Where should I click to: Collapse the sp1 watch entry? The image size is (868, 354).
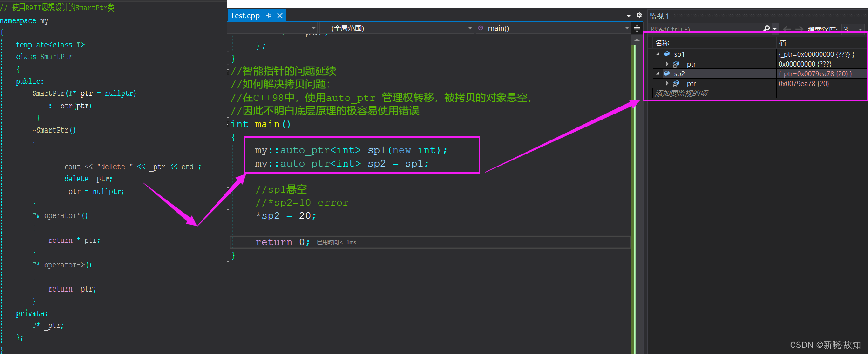(x=658, y=54)
